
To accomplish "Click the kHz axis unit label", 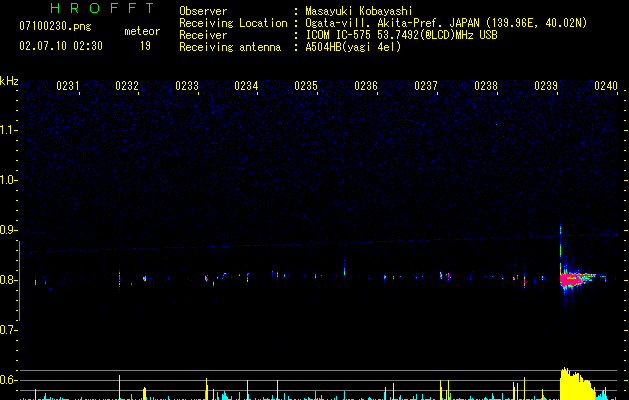I will tap(9, 81).
